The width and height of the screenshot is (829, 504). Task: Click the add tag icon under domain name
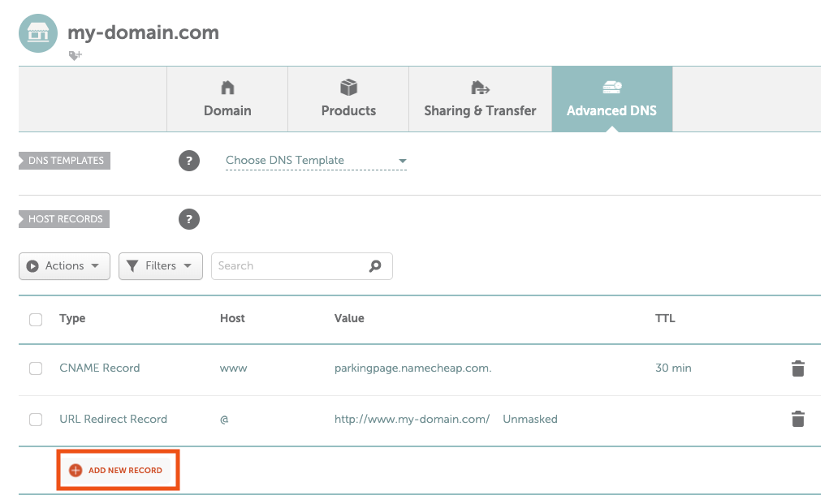pyautogui.click(x=75, y=55)
